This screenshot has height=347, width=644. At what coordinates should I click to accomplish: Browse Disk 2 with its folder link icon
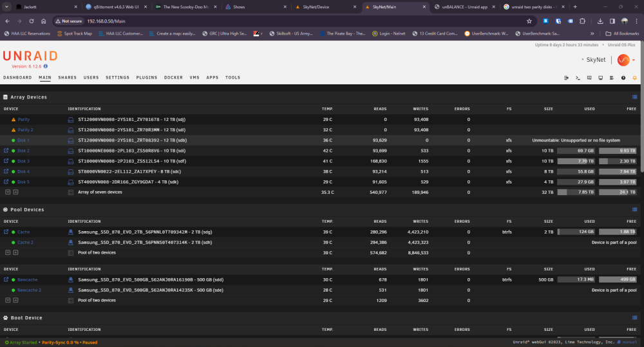point(6,150)
